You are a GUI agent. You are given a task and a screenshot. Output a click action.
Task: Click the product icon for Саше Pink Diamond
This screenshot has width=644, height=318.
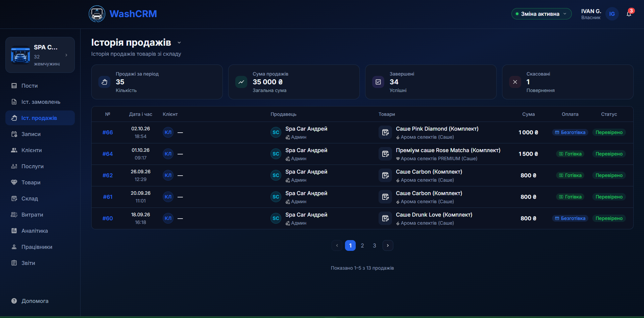tap(385, 132)
